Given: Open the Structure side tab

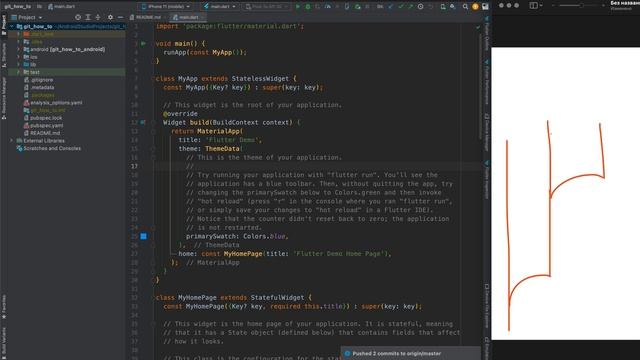Looking at the screenshot, I should point(4,56).
